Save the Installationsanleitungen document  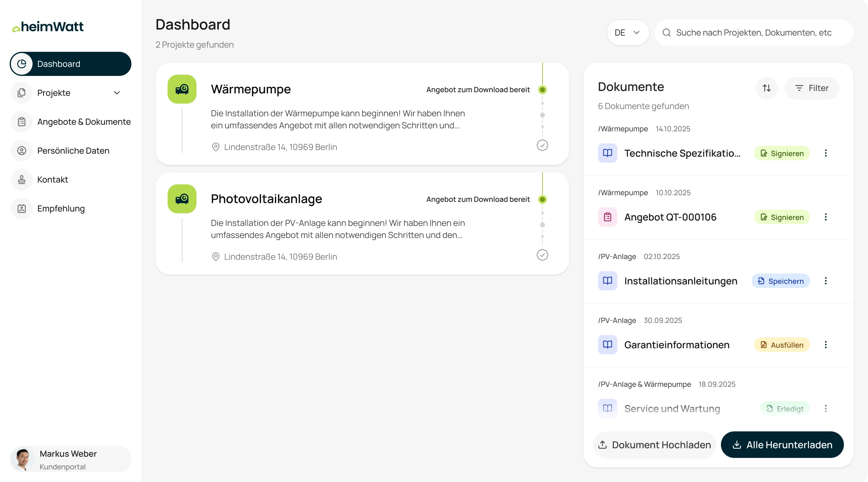(781, 281)
